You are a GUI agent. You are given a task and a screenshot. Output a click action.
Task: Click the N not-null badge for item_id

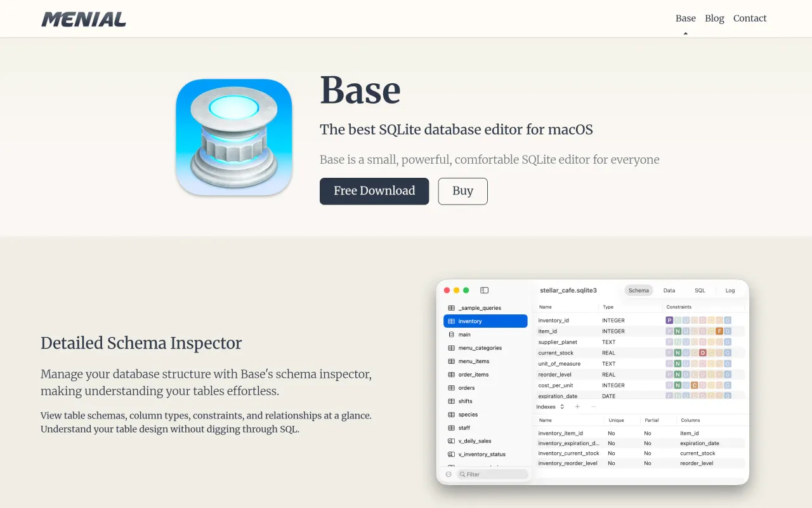[678, 331]
